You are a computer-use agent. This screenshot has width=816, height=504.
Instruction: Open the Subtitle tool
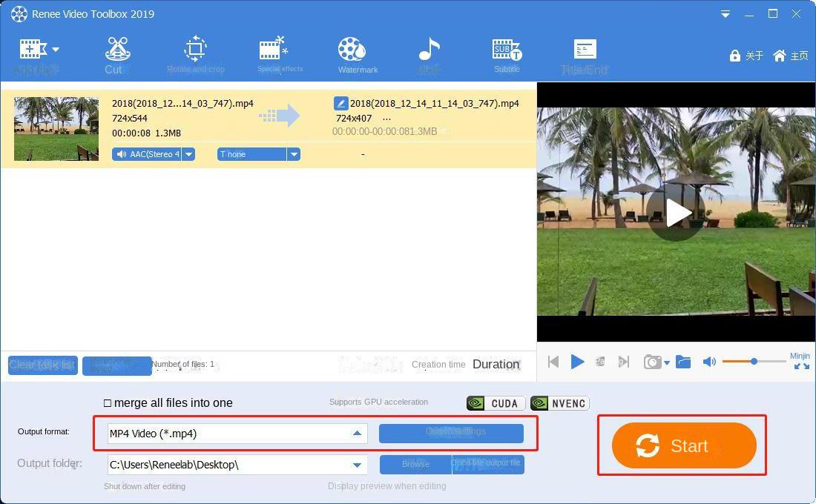click(x=507, y=55)
